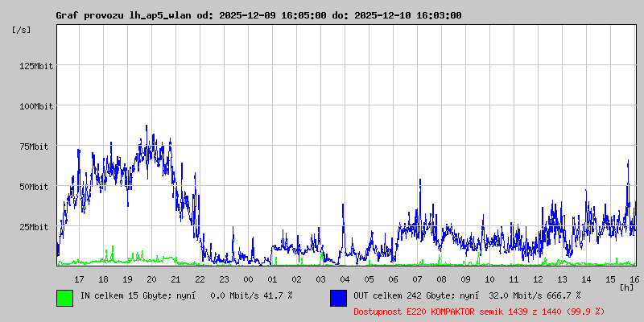This screenshot has width=644, height=322.
Task: Click the '01' hour label on x-axis
Action: 272,279
